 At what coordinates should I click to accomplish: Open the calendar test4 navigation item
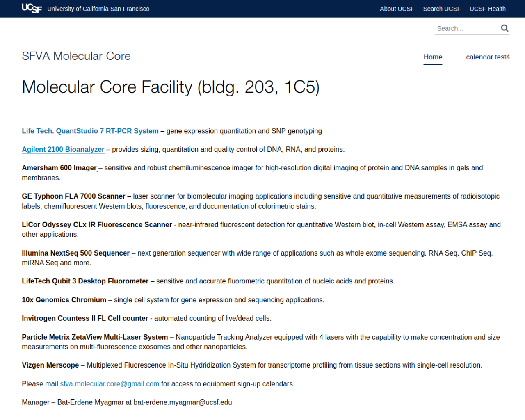tap(488, 57)
